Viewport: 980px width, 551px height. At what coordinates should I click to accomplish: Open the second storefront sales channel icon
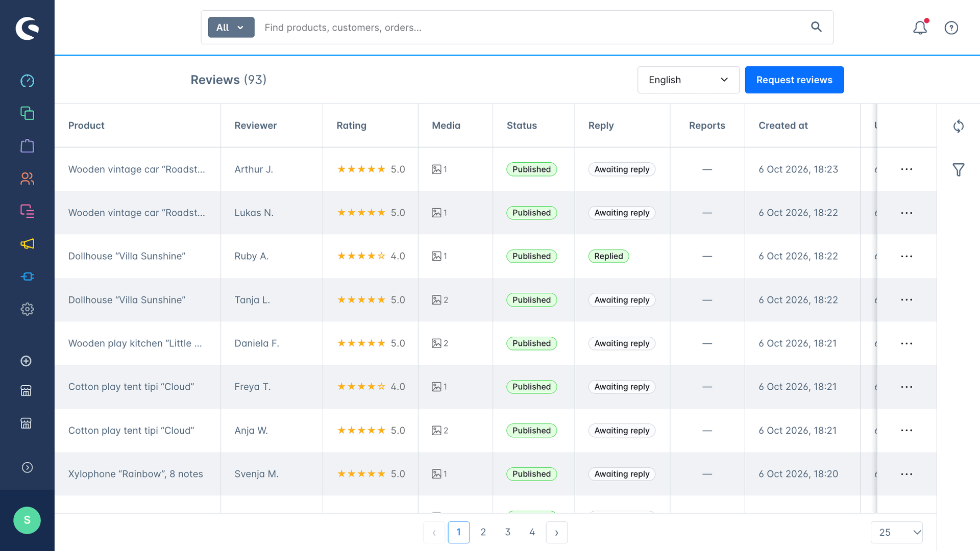point(26,423)
